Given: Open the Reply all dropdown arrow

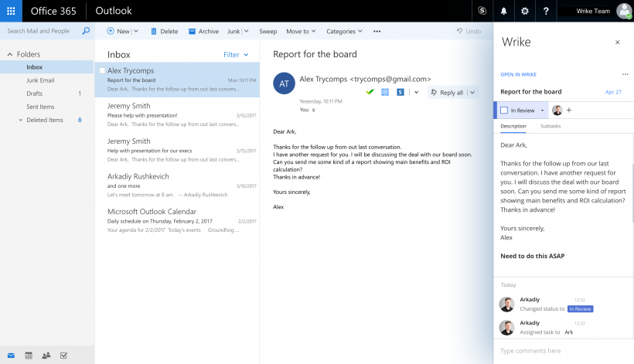Looking at the screenshot, I should point(472,93).
